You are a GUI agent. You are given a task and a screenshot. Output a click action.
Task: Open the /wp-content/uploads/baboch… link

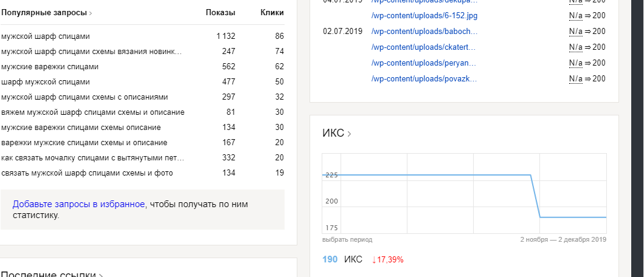pyautogui.click(x=424, y=32)
